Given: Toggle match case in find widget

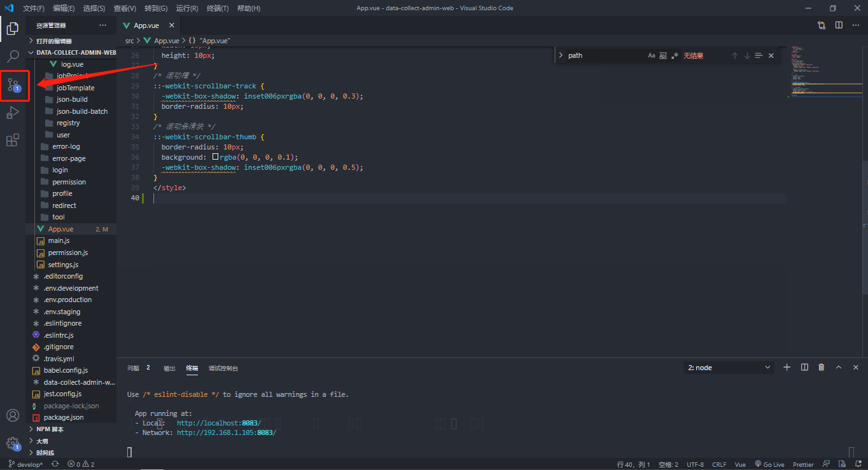Looking at the screenshot, I should 652,55.
